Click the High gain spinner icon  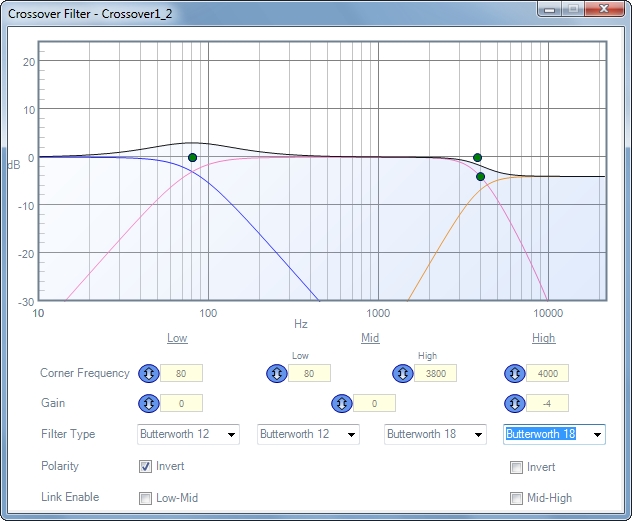tap(514, 403)
